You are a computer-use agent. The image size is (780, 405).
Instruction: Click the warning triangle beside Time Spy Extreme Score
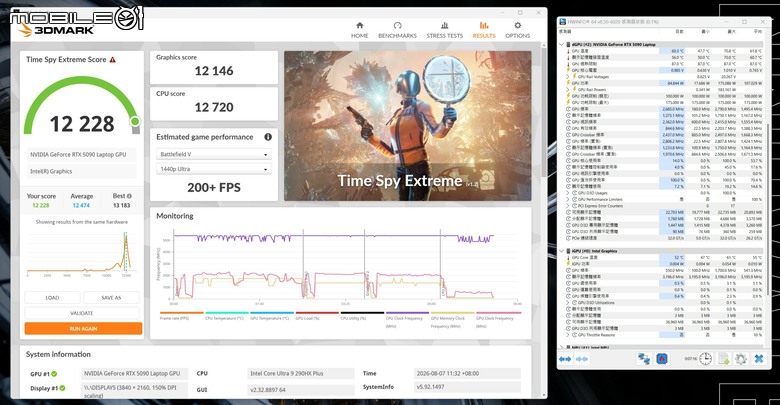(x=113, y=60)
